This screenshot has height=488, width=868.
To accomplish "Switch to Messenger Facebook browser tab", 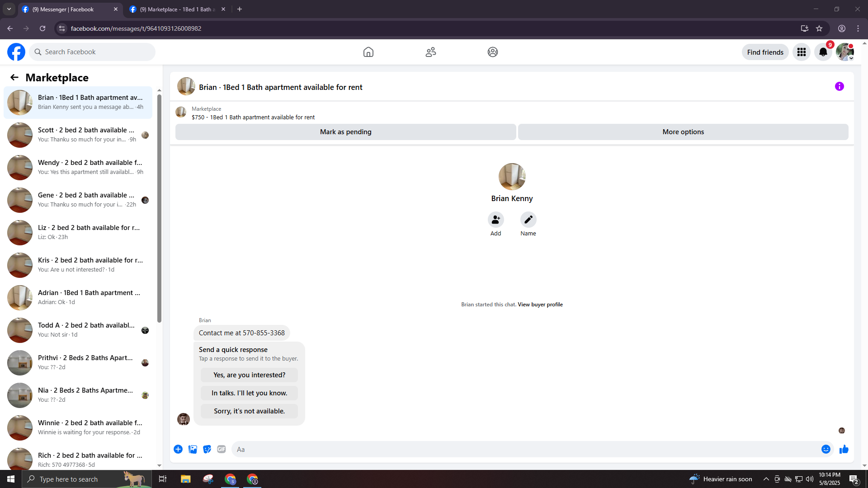I will [x=70, y=9].
